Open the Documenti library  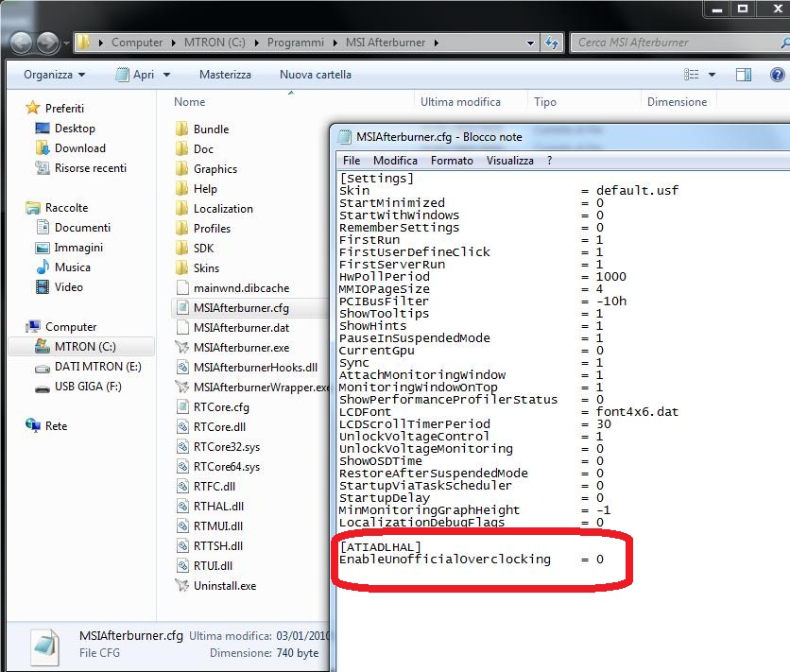(74, 228)
